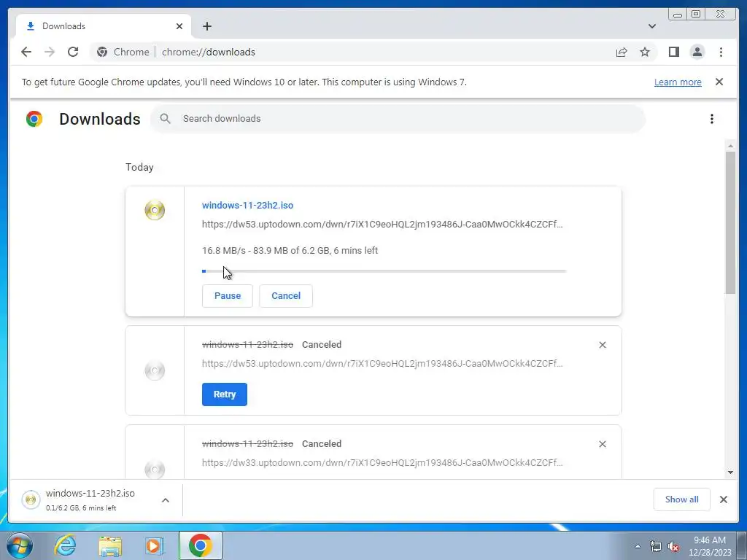
Task: Click the Chrome taskbar icon
Action: click(200, 545)
